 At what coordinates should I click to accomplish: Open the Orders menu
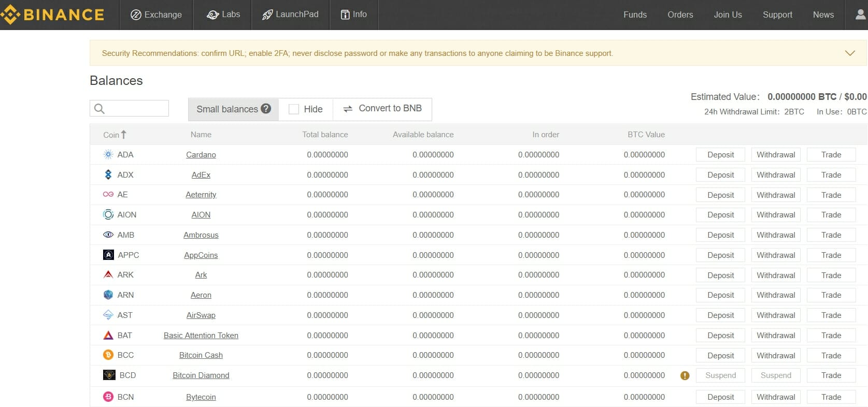pos(680,14)
